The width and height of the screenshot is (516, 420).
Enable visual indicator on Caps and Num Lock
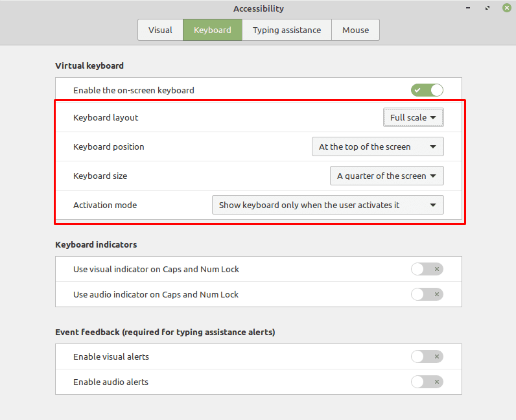coord(427,269)
